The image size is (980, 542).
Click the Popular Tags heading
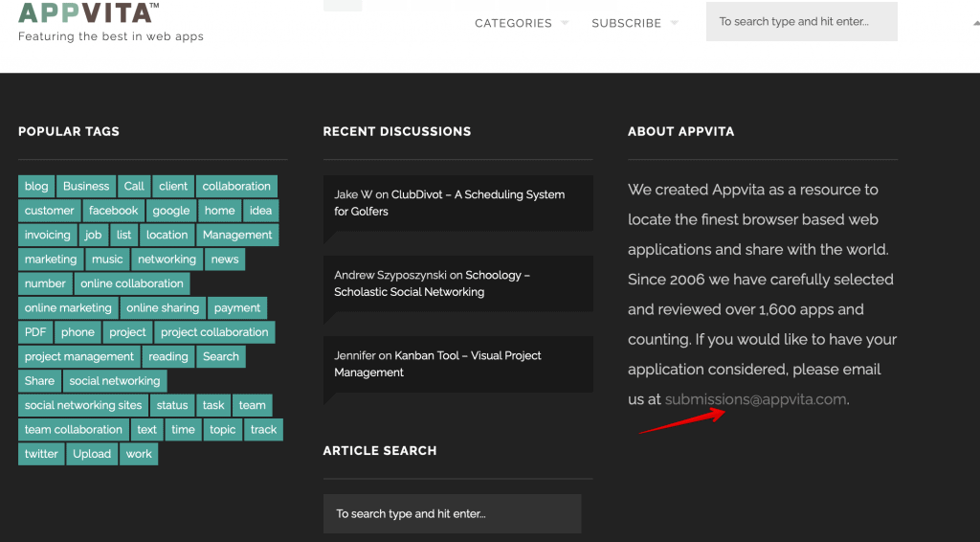pyautogui.click(x=69, y=132)
